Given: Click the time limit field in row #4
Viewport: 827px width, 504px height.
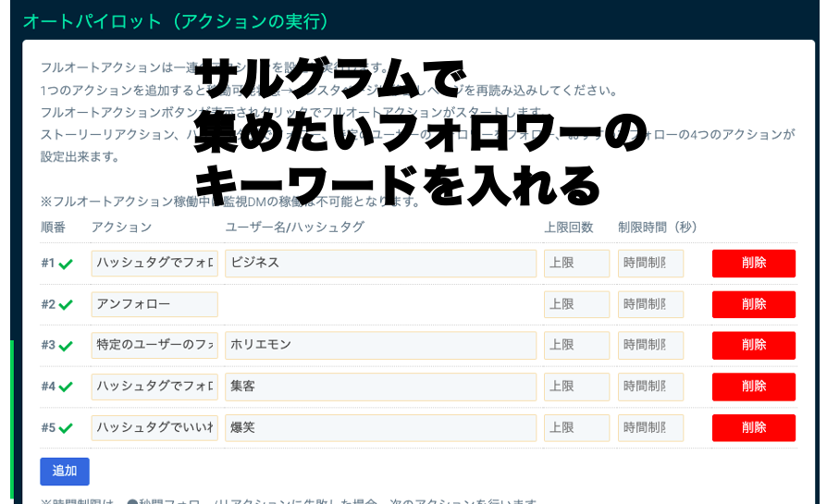Looking at the screenshot, I should point(651,387).
